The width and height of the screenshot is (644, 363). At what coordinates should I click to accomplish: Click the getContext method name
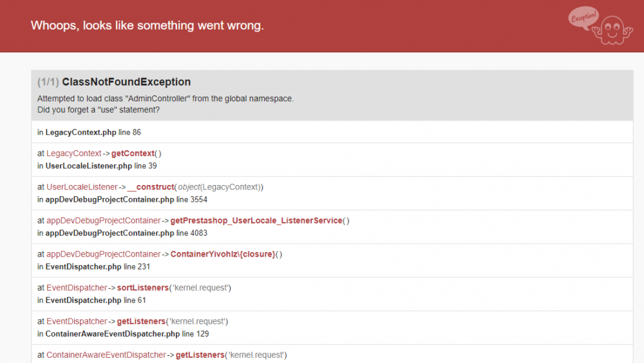click(x=133, y=153)
